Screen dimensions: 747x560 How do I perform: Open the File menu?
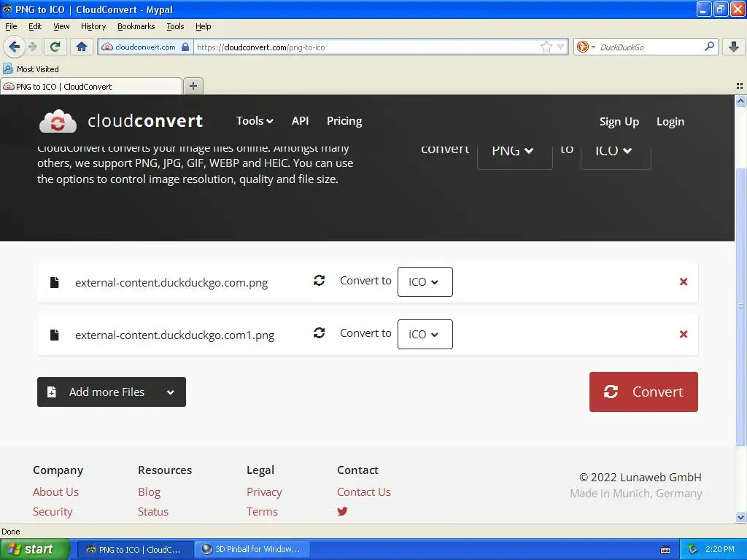tap(11, 26)
